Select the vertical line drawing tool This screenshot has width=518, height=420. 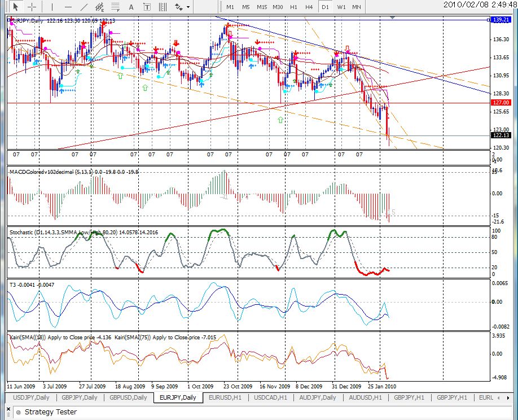[52, 7]
